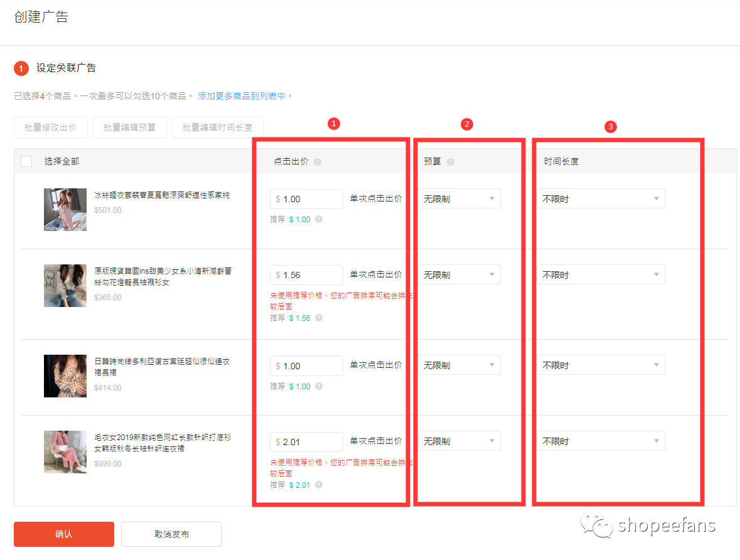The height and width of the screenshot is (560, 740).
Task: Open the 添加更多商品到列表中 link
Action: 242,96
